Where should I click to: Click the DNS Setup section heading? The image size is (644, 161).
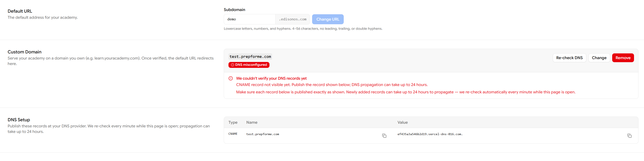coord(19,120)
